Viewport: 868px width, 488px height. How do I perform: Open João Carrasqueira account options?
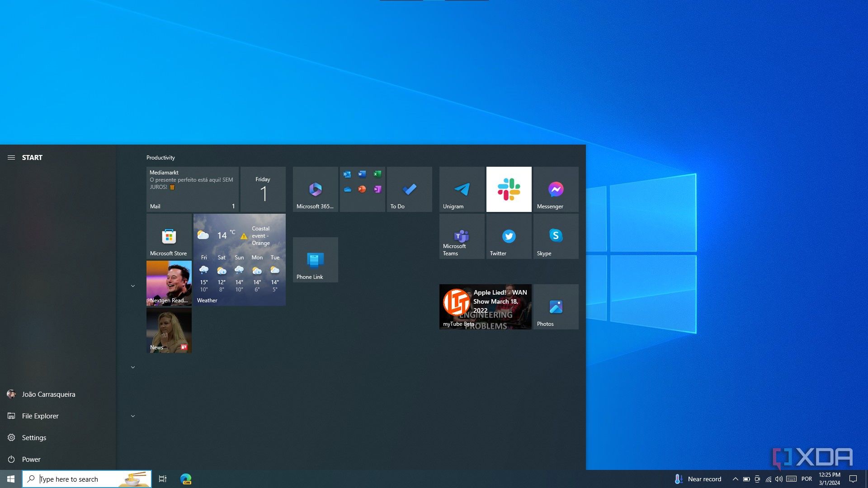point(58,394)
